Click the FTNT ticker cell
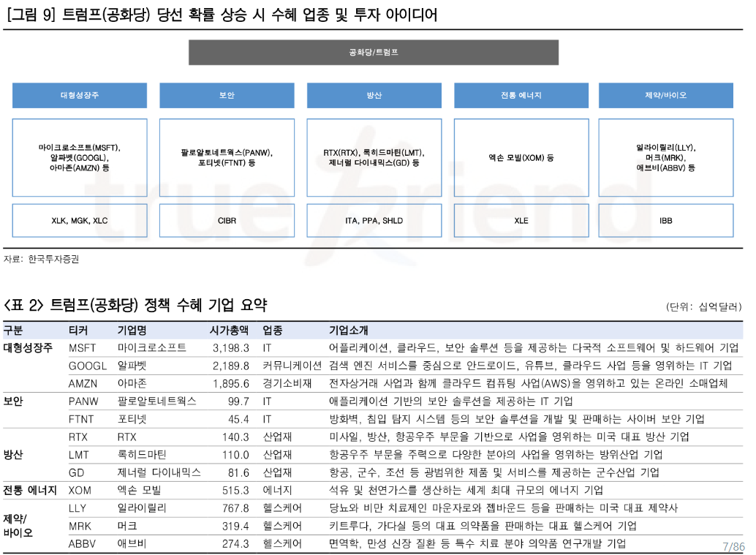The height and width of the screenshot is (555, 756). pos(81,420)
